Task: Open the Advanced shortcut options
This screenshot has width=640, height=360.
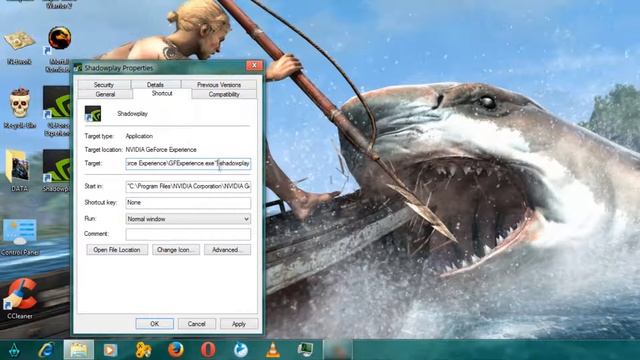Action: [227, 250]
